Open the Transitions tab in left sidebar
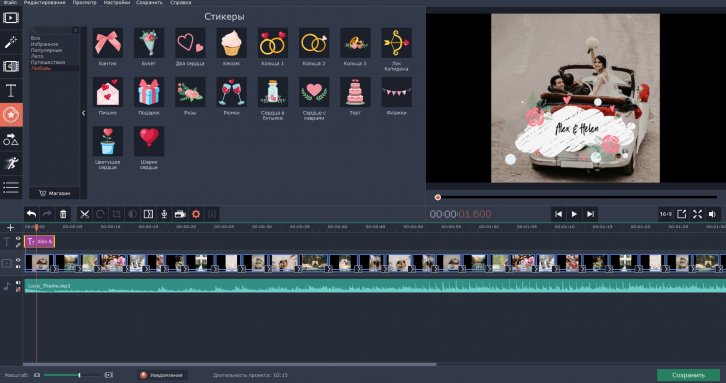The height and width of the screenshot is (383, 726). [x=11, y=66]
